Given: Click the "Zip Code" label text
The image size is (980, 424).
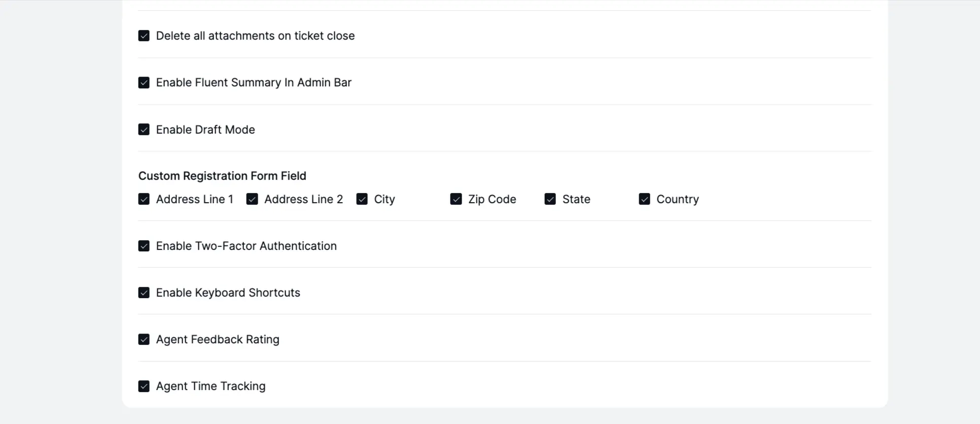Looking at the screenshot, I should point(492,199).
